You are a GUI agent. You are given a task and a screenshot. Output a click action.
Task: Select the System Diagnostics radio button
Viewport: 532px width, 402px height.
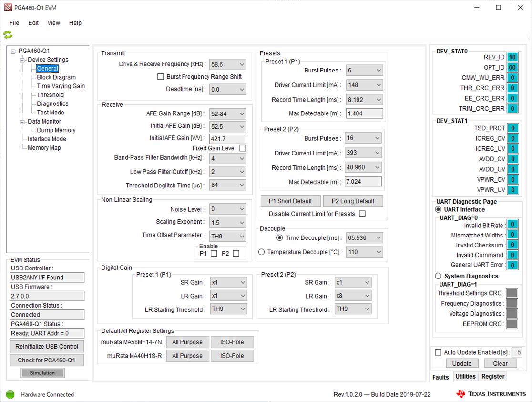438,276
